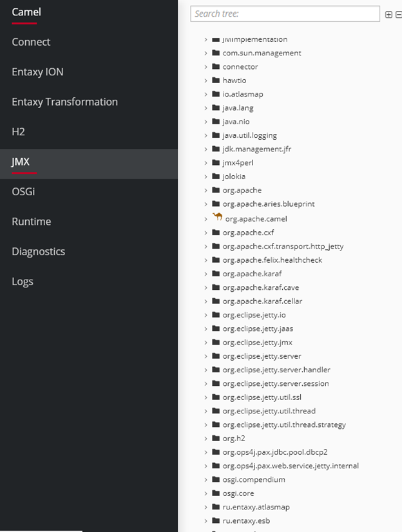The height and width of the screenshot is (532, 402).
Task: Expand the org.eclipse.jetty.server chevron
Action: pos(206,356)
